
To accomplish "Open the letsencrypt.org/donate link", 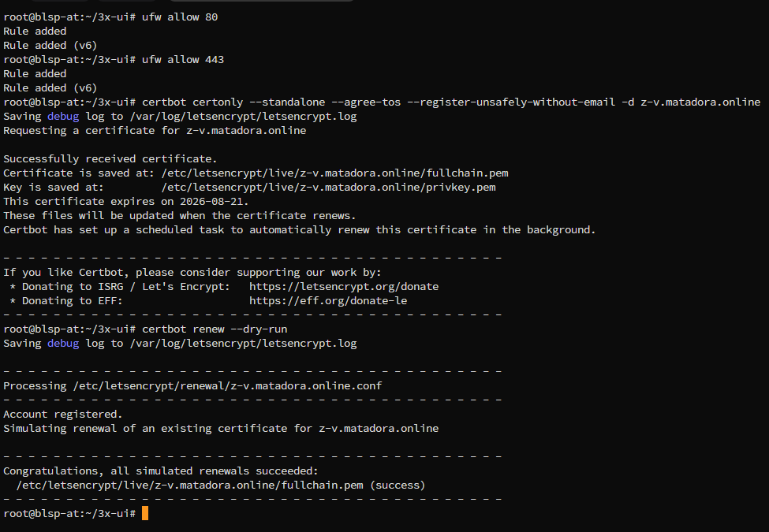I will 344,287.
